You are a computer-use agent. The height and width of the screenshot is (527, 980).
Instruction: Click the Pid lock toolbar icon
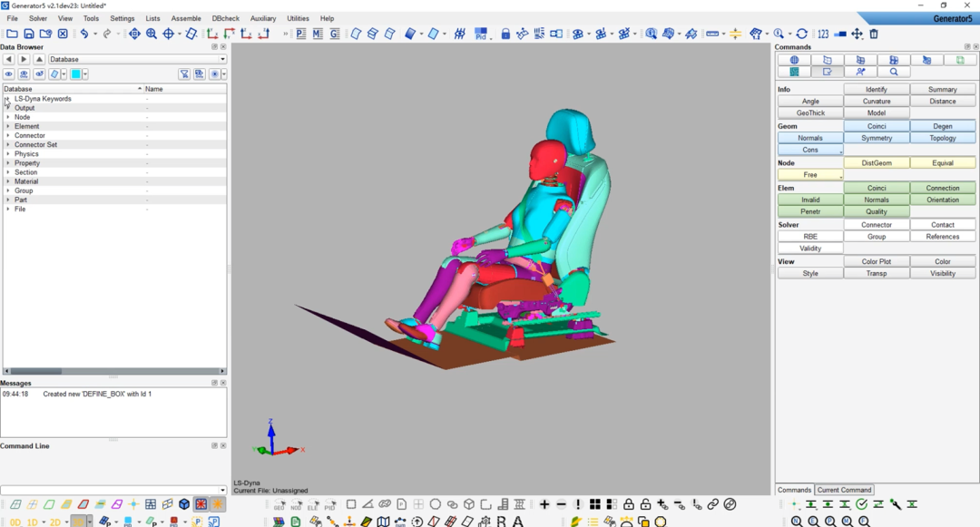(x=482, y=34)
